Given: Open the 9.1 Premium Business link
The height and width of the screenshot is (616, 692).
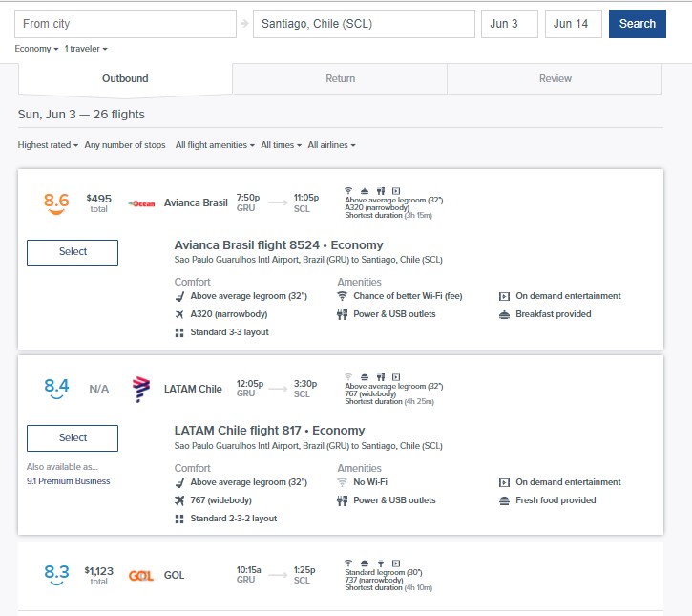Looking at the screenshot, I should pos(68,481).
